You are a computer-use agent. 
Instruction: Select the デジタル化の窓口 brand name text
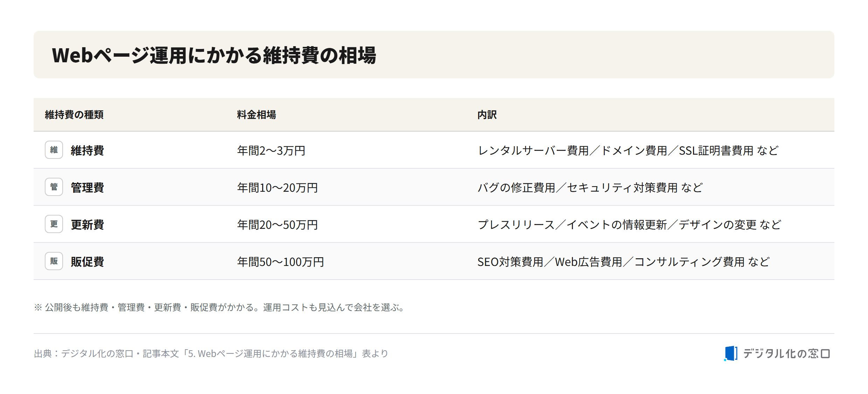786,354
